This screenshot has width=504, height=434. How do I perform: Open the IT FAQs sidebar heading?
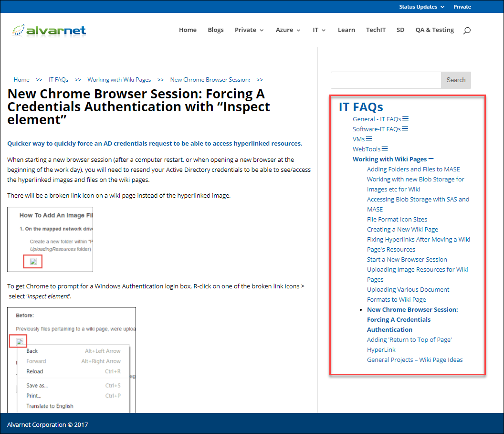[361, 107]
